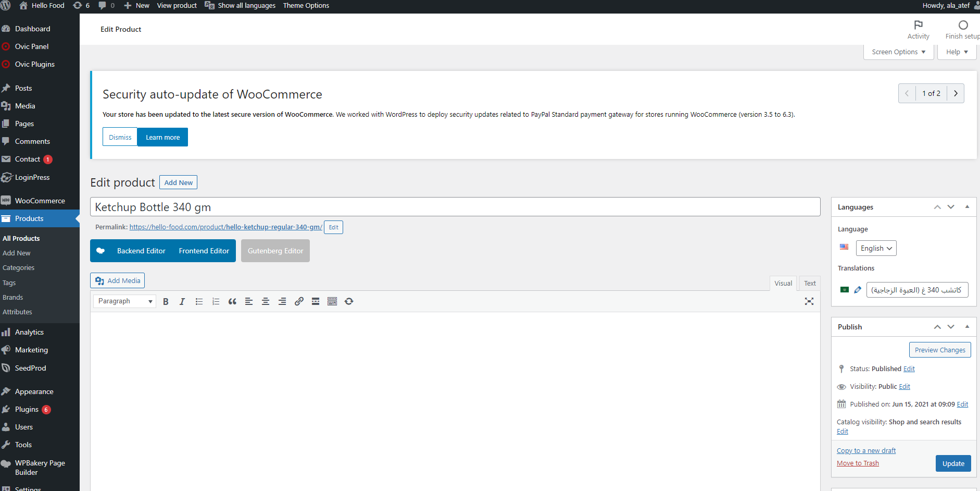Image resolution: width=980 pixels, height=491 pixels.
Task: Dismiss the WooCommerce security notice
Action: click(120, 137)
